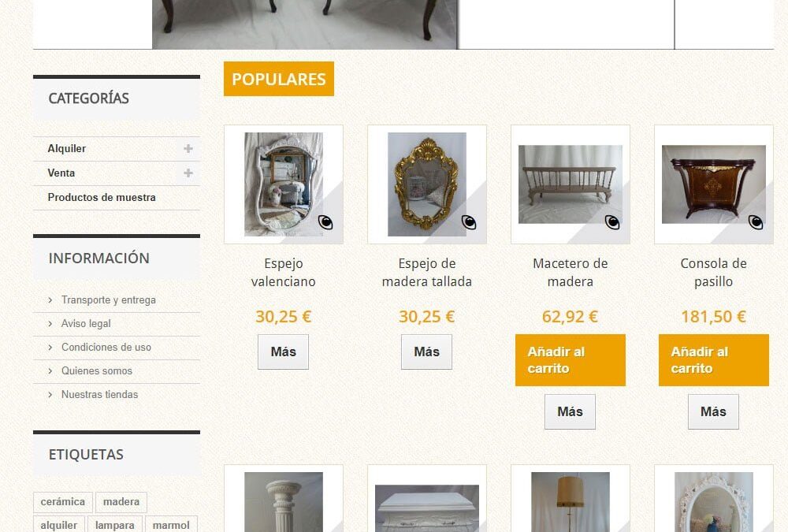Open the Populares tab
788x532 pixels.
coord(279,79)
